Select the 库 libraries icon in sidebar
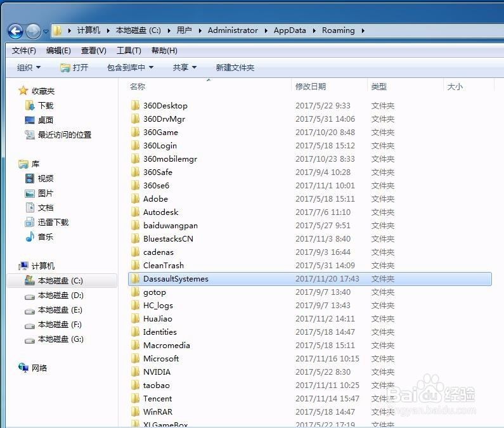The height and width of the screenshot is (428, 504). tap(23, 164)
